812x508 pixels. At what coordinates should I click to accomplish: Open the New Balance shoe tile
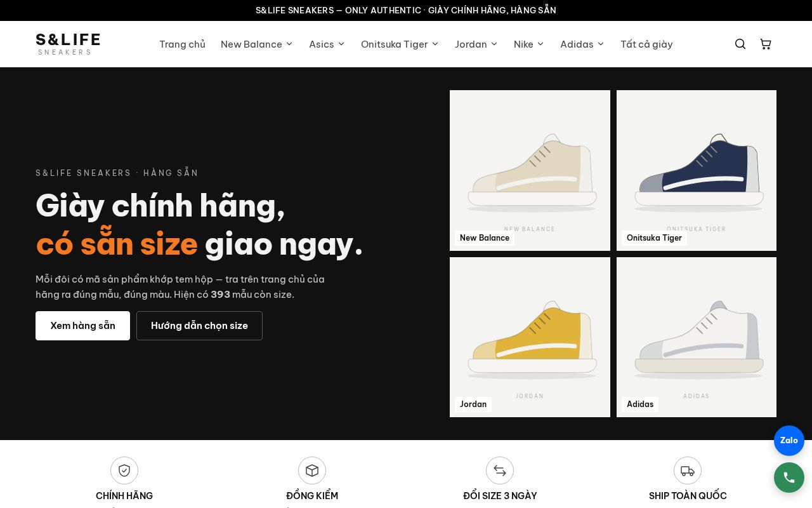click(x=530, y=170)
